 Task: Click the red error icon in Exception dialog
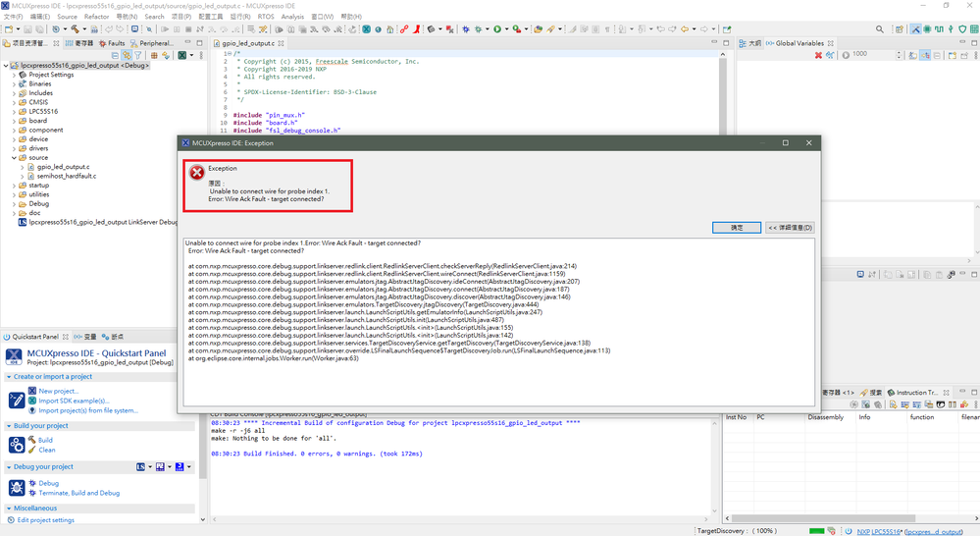[197, 172]
